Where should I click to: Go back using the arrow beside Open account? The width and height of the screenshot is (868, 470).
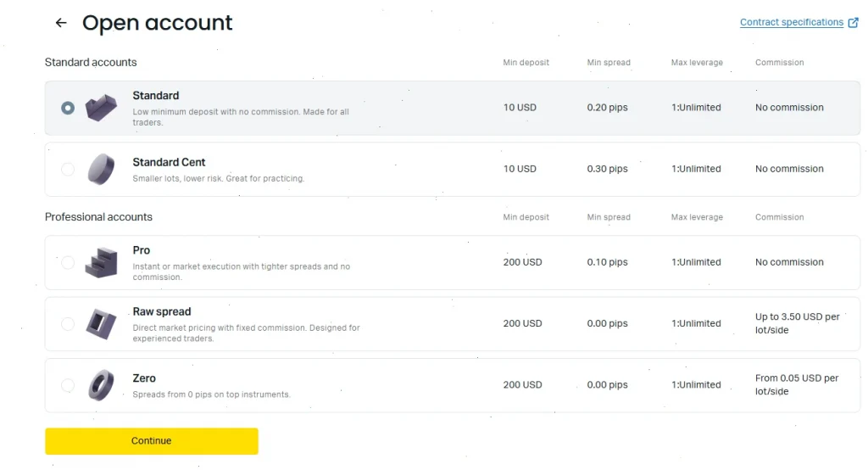pos(61,23)
